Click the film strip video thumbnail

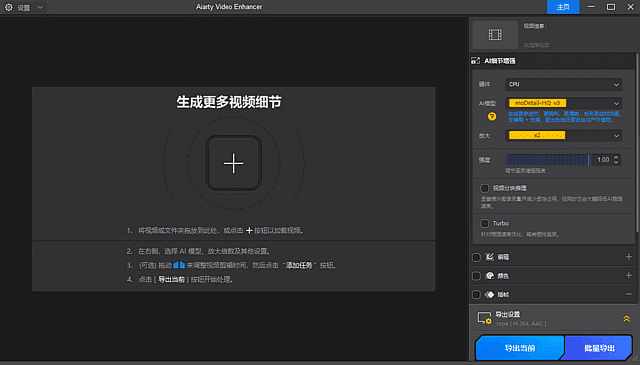[495, 35]
